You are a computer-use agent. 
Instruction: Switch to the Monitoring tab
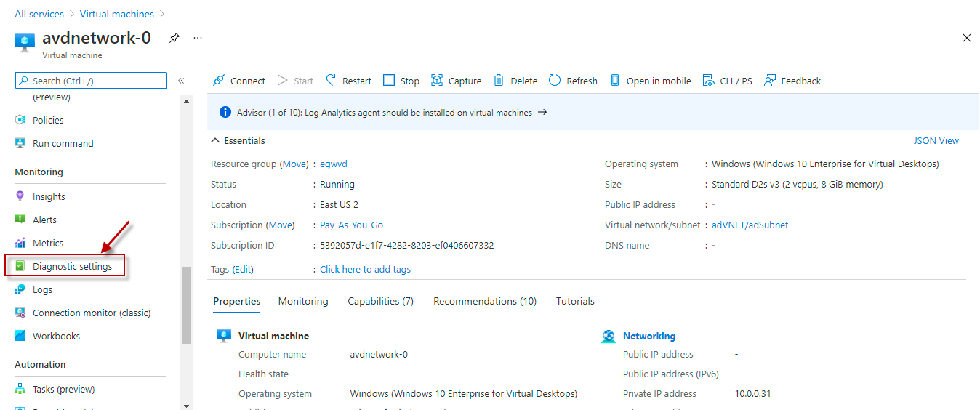(x=303, y=301)
